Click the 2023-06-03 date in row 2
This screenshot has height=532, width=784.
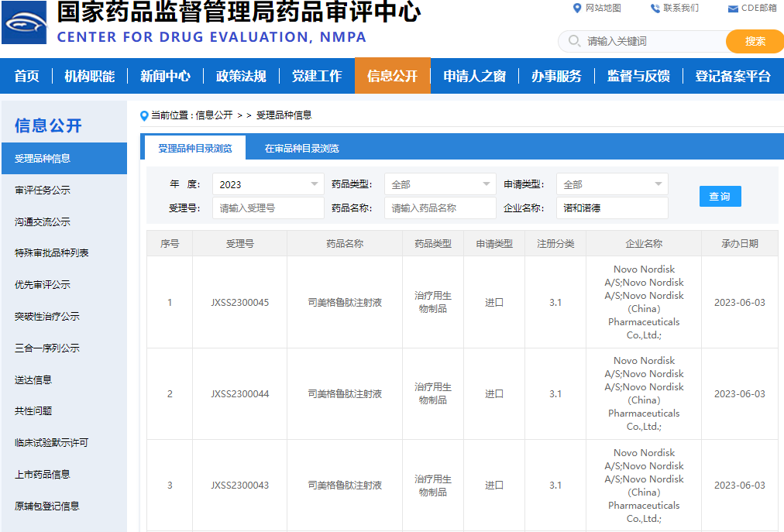pyautogui.click(x=740, y=394)
